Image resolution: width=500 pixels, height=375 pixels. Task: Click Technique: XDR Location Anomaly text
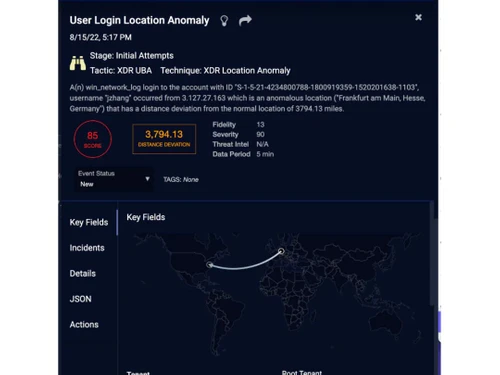point(225,71)
